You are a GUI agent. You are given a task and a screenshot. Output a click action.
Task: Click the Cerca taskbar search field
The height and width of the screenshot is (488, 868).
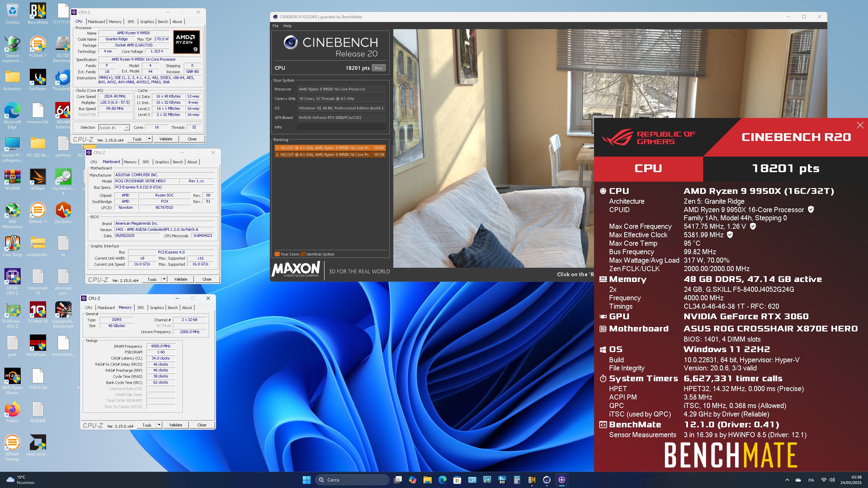(352, 480)
